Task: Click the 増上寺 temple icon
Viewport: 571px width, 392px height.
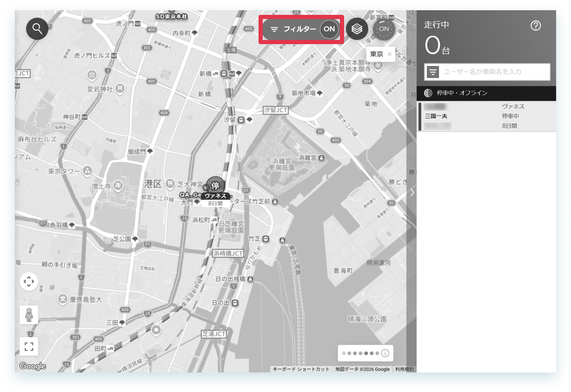Action: pyautogui.click(x=119, y=186)
